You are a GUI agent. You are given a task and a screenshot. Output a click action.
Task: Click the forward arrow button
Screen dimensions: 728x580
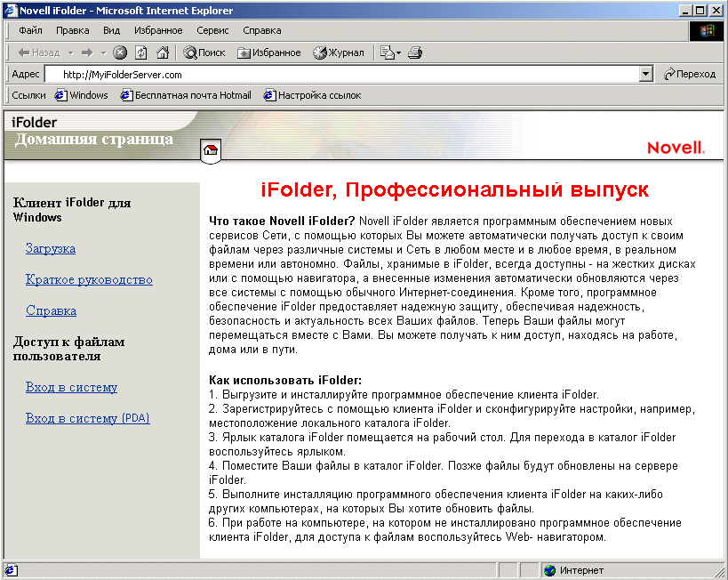87,53
